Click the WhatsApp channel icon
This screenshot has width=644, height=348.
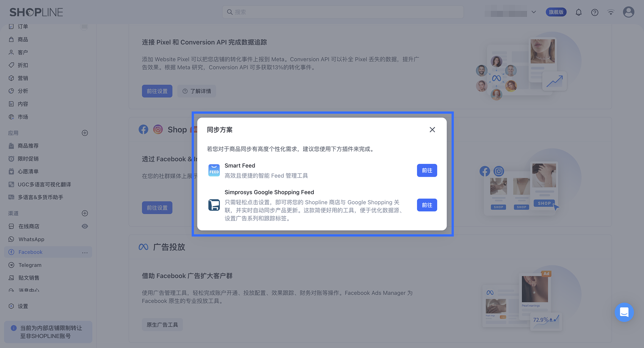pos(11,239)
